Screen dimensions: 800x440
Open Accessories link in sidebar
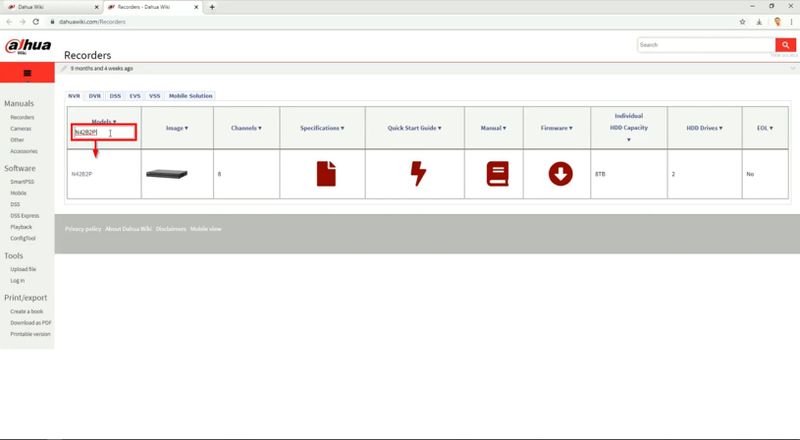[x=24, y=151]
